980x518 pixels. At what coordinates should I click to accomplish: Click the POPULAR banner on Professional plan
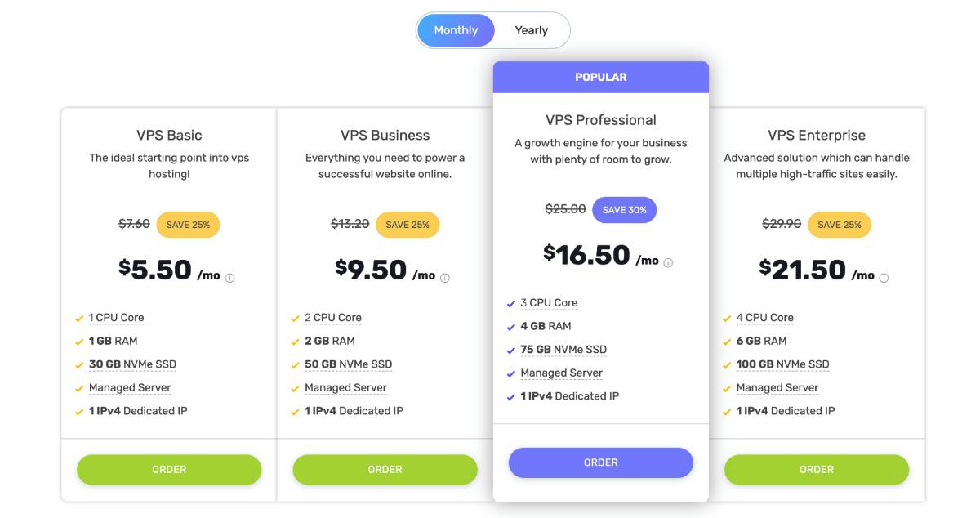pos(601,77)
